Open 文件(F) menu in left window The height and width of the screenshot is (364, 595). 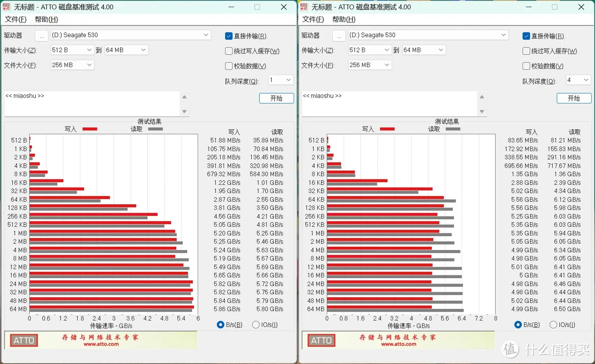coord(15,19)
